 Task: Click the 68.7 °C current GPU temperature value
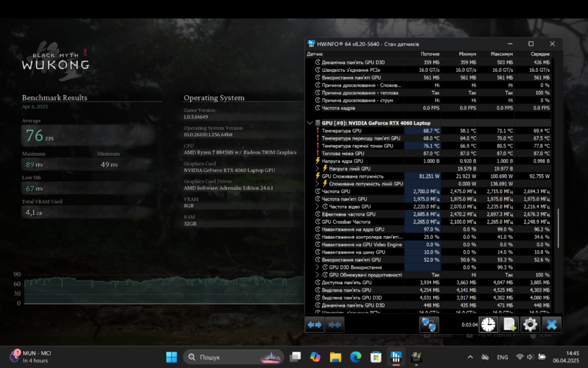tap(431, 130)
